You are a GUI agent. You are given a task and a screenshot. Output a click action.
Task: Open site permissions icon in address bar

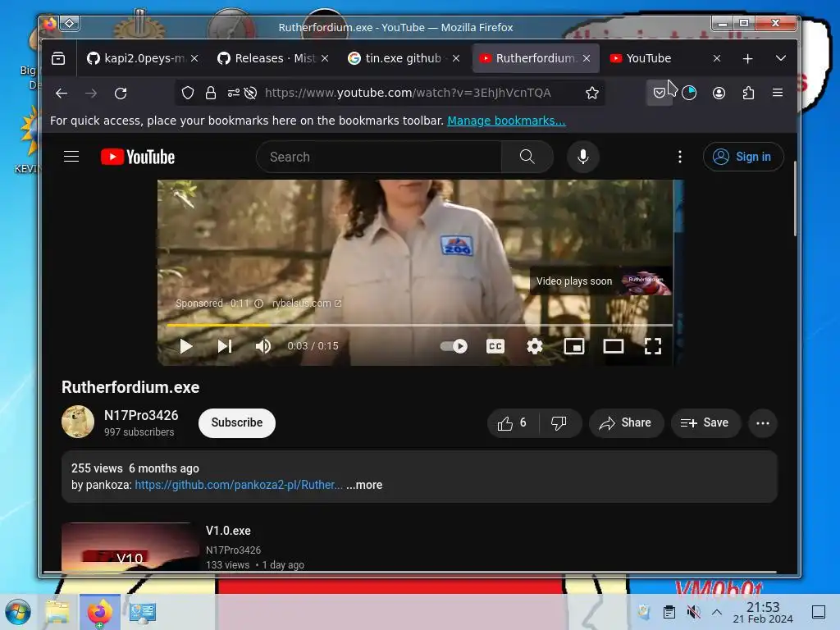(x=233, y=94)
